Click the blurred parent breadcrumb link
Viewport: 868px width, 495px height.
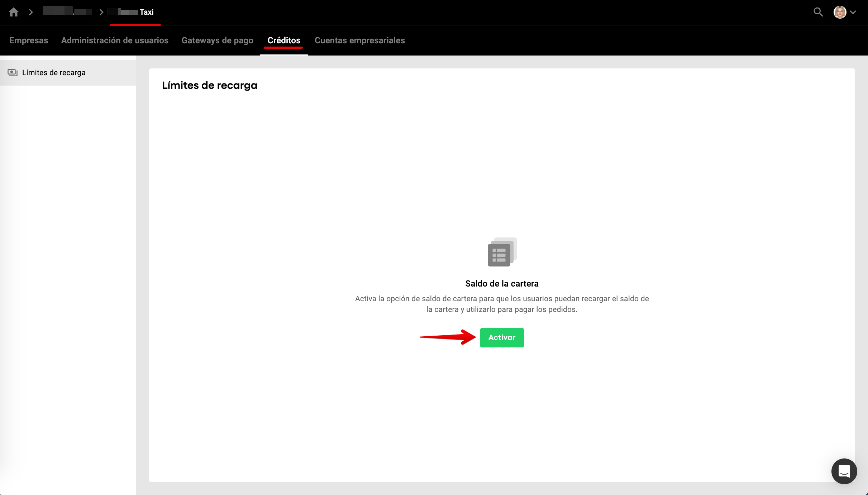coord(67,11)
